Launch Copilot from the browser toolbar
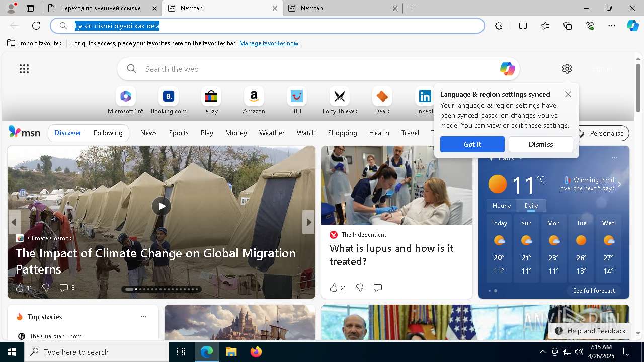This screenshot has width=644, height=362. [632, 26]
